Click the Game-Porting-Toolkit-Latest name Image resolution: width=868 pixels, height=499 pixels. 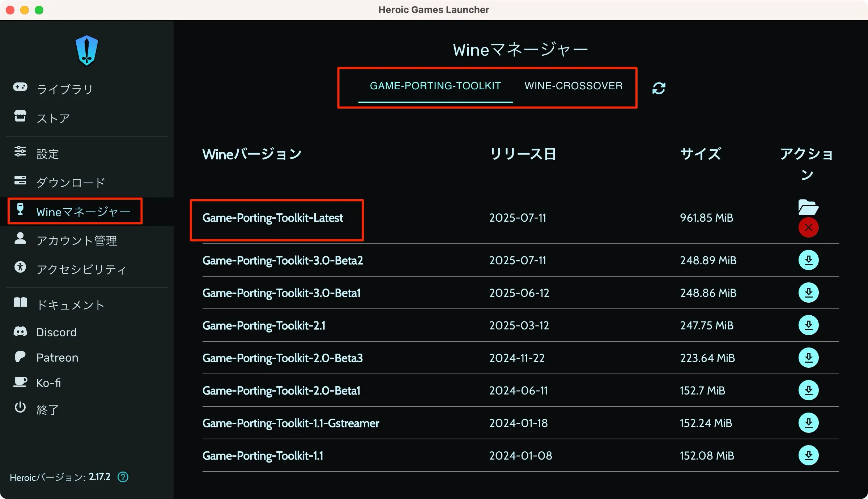click(273, 218)
